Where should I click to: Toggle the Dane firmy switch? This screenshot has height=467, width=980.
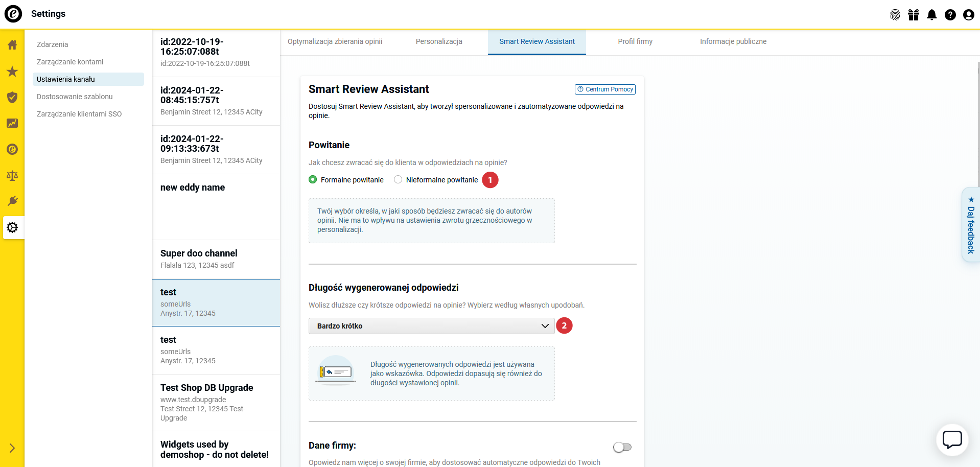622,447
